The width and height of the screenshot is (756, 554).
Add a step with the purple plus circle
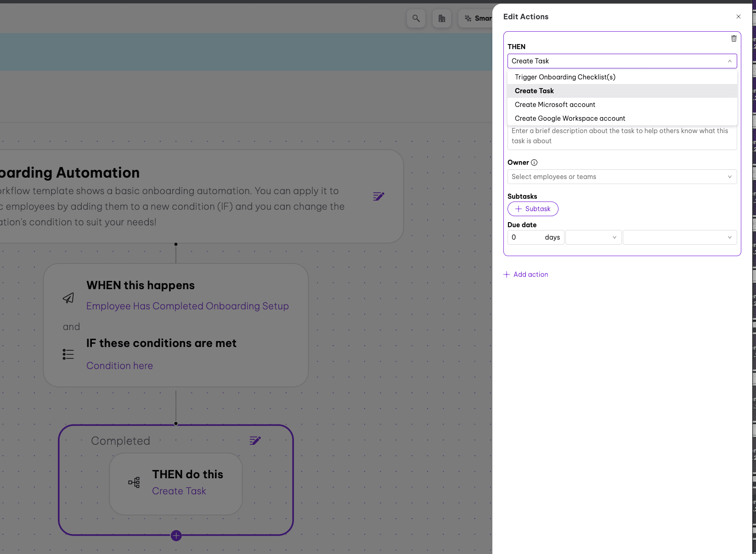coord(176,535)
